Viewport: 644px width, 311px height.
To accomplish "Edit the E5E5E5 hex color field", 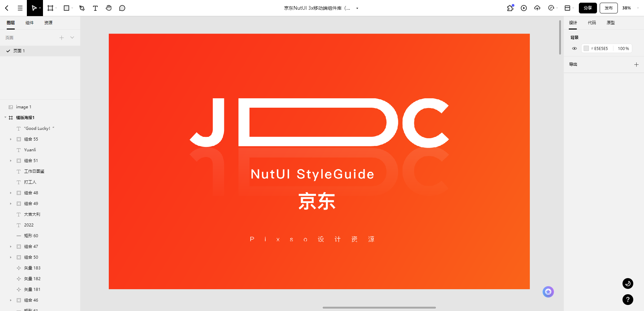I will pos(601,49).
